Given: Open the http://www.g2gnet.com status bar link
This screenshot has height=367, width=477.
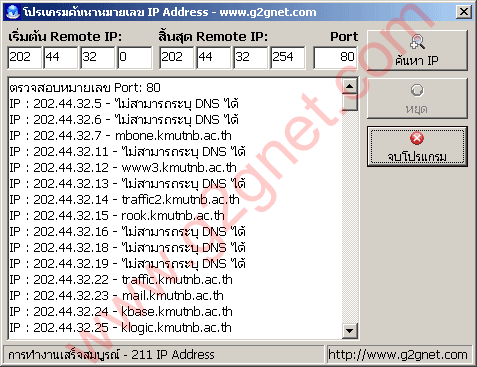Looking at the screenshot, I should [398, 355].
